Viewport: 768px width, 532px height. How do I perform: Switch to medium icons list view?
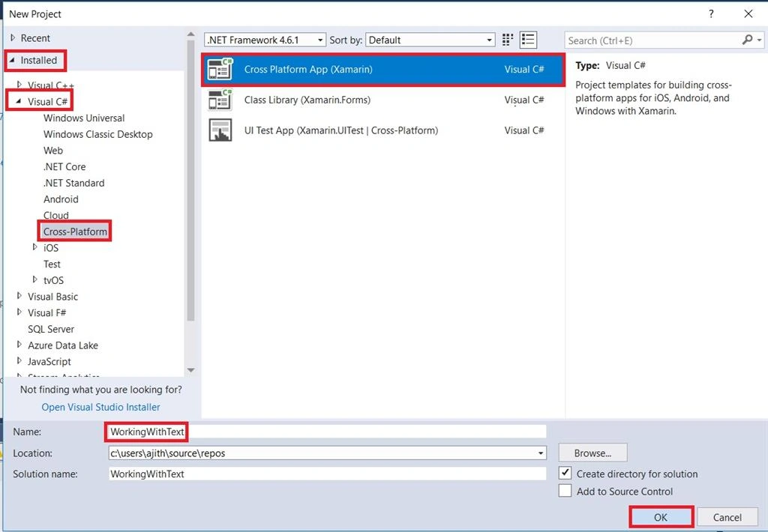coord(528,40)
